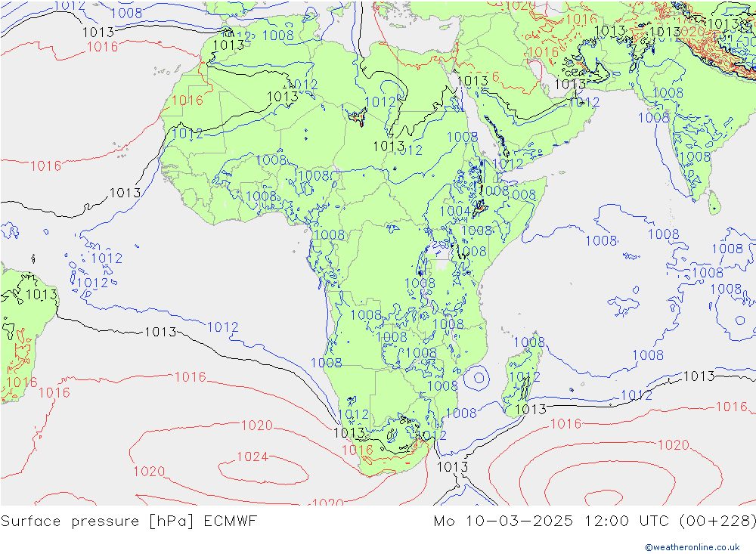
Task: Click the Sri Lanka island on map
Action: point(714,202)
